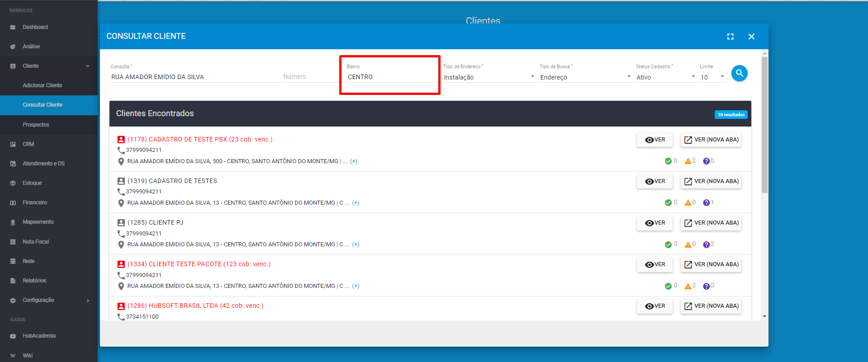
Task: Click orange warning counter for client 1334
Action: tap(690, 286)
